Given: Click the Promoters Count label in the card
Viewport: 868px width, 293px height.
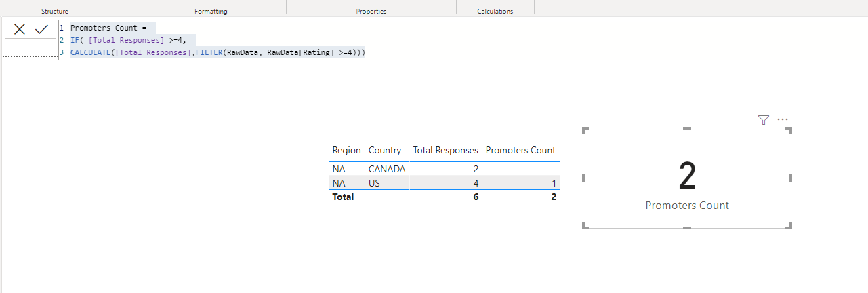Looking at the screenshot, I should [687, 205].
